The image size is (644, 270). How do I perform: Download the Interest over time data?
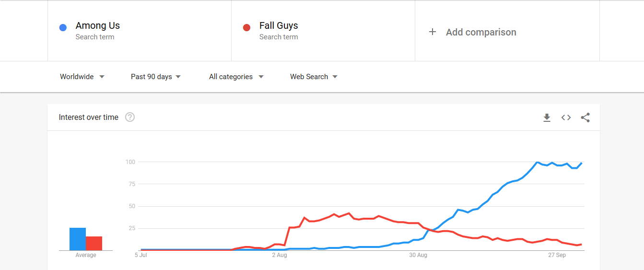click(x=547, y=117)
